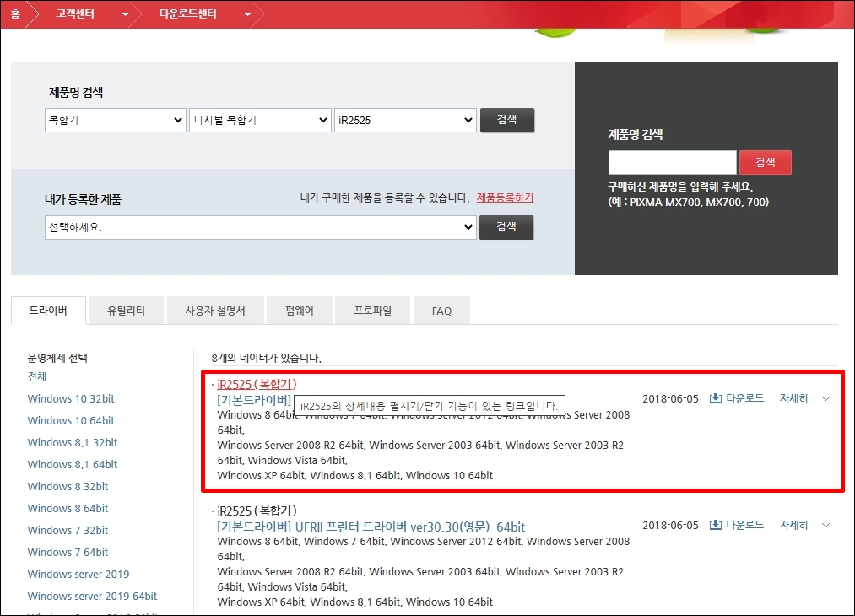Open the iR2525 model dropdown
Image resolution: width=855 pixels, height=616 pixels.
405,120
